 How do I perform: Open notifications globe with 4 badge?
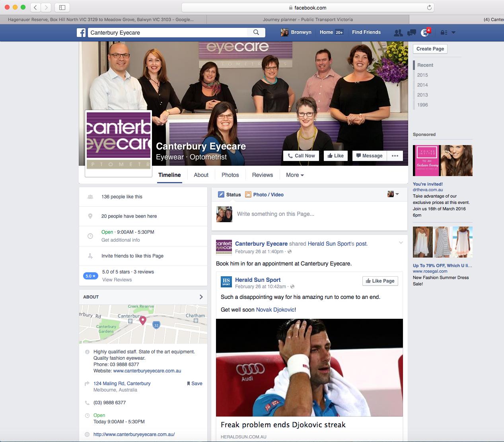[425, 33]
